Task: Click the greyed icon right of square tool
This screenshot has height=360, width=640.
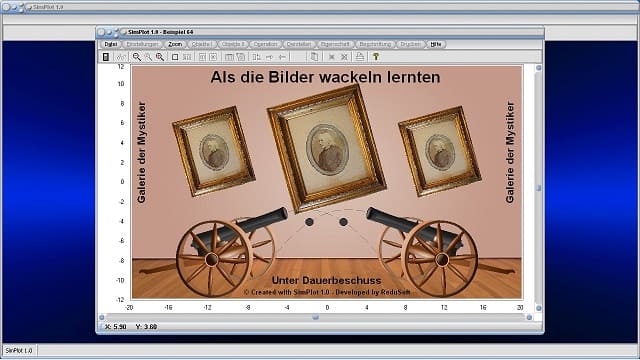Action: coord(187,57)
